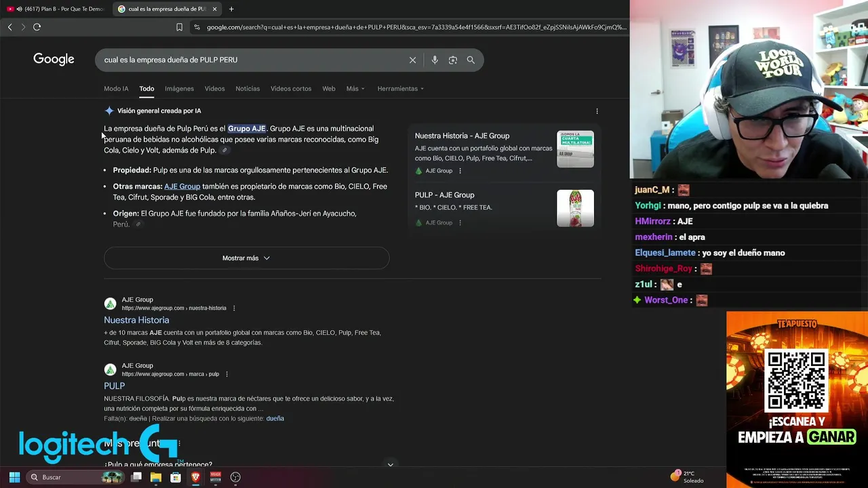Click the browser forward arrow
Image resolution: width=868 pixels, height=488 pixels.
[23, 27]
